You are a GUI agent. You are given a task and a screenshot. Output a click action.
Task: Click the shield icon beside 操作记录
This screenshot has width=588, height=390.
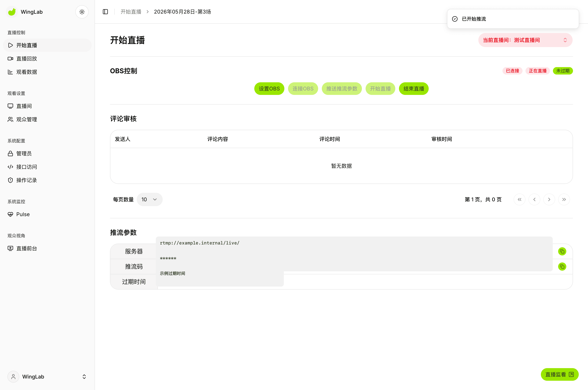(x=10, y=180)
